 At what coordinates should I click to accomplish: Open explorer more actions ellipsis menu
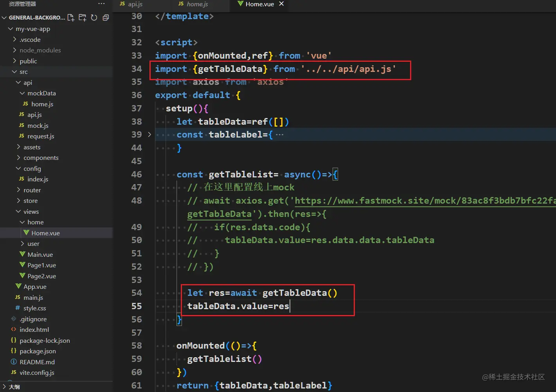101,4
